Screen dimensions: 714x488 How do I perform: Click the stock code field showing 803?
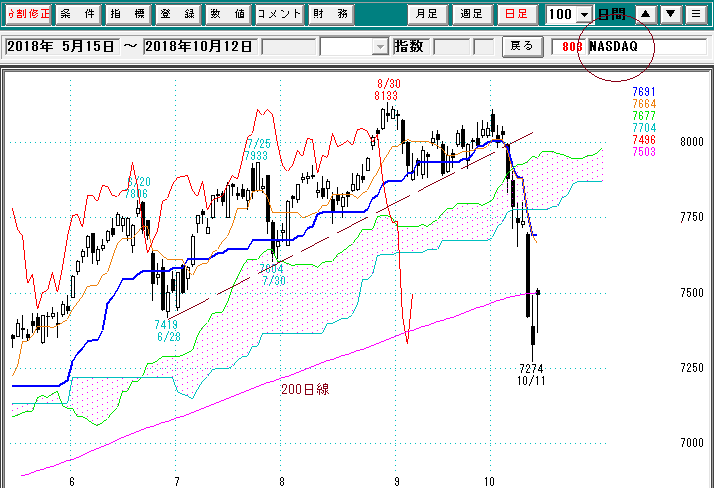pos(570,47)
